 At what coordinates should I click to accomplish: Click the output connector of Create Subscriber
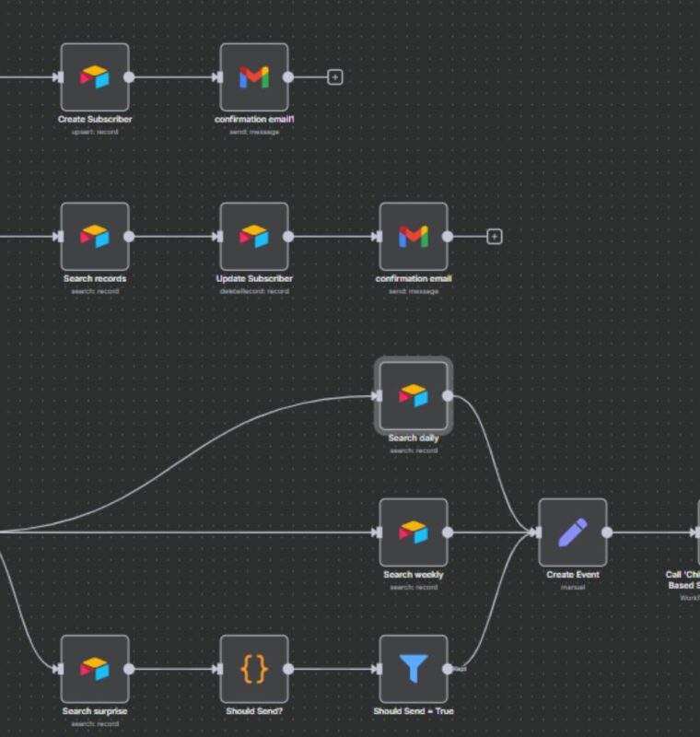129,77
